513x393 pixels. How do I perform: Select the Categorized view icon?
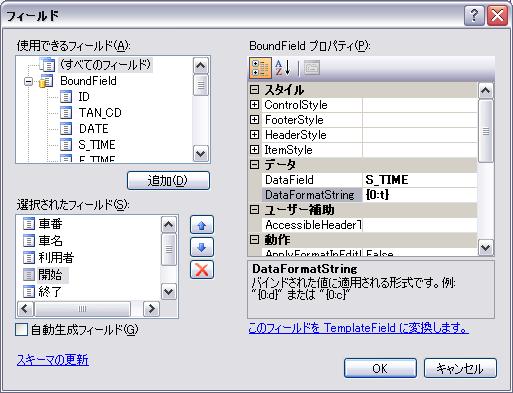(x=260, y=68)
